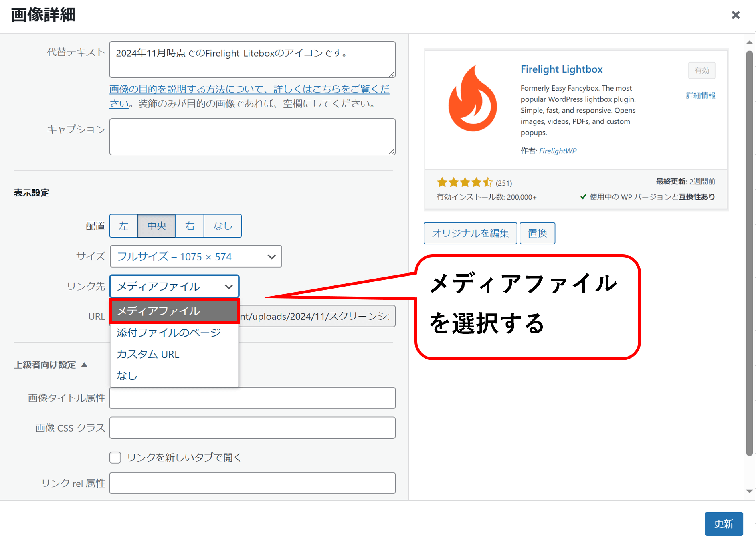Click the vertical scrollbar thumb

pyautogui.click(x=750, y=253)
